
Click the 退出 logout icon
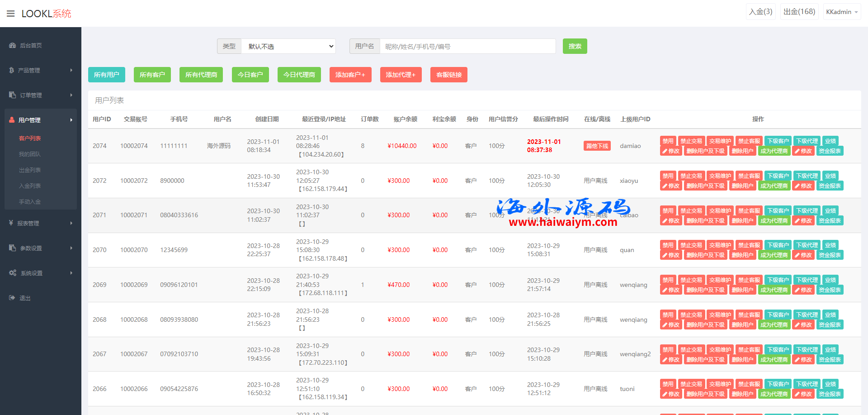12,298
